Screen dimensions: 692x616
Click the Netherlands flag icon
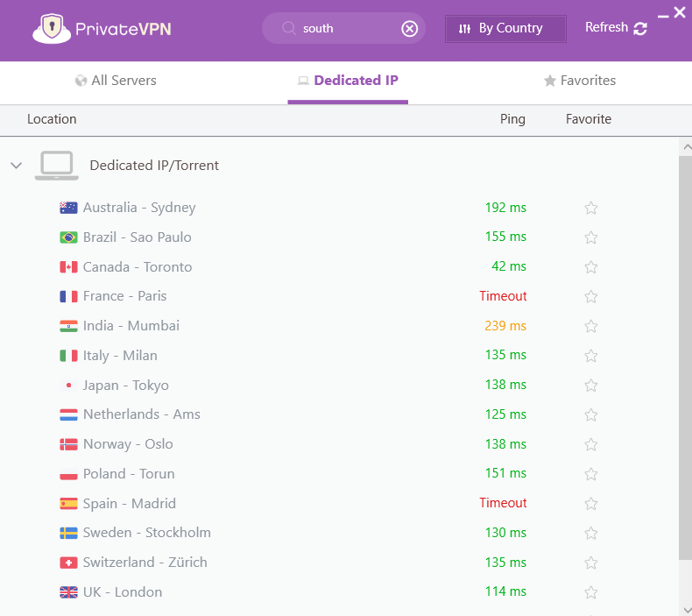(68, 414)
